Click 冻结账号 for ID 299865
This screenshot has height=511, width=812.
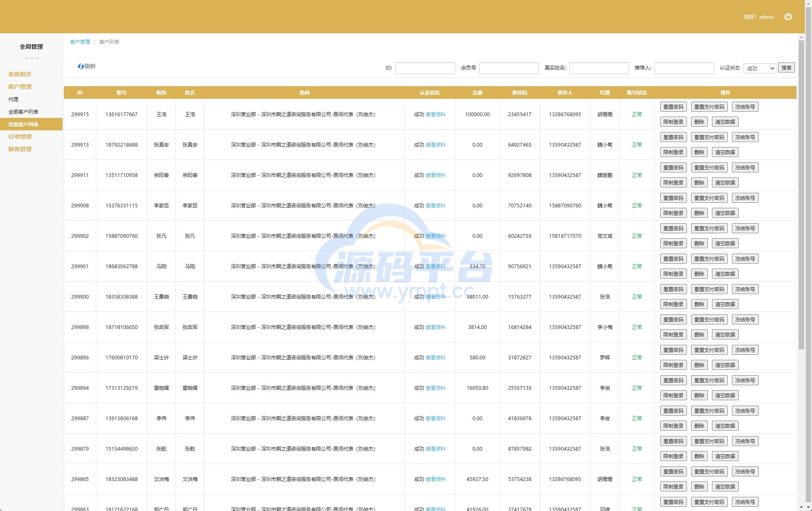point(745,472)
